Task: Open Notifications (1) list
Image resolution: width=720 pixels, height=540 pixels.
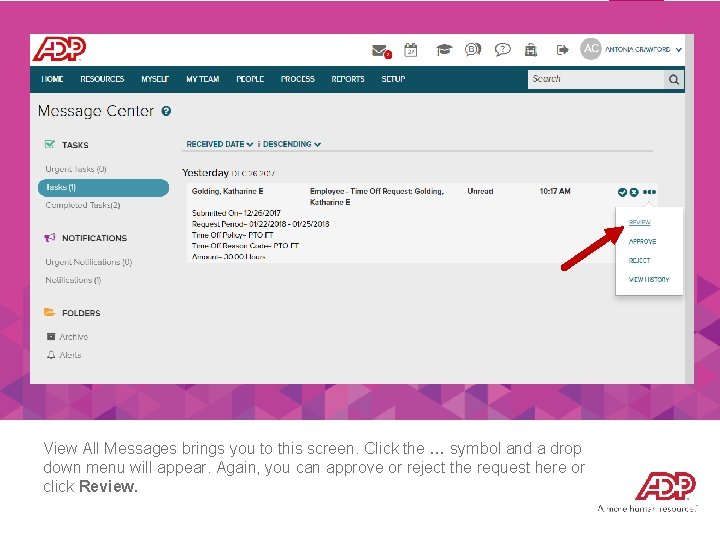Action: coord(73,280)
